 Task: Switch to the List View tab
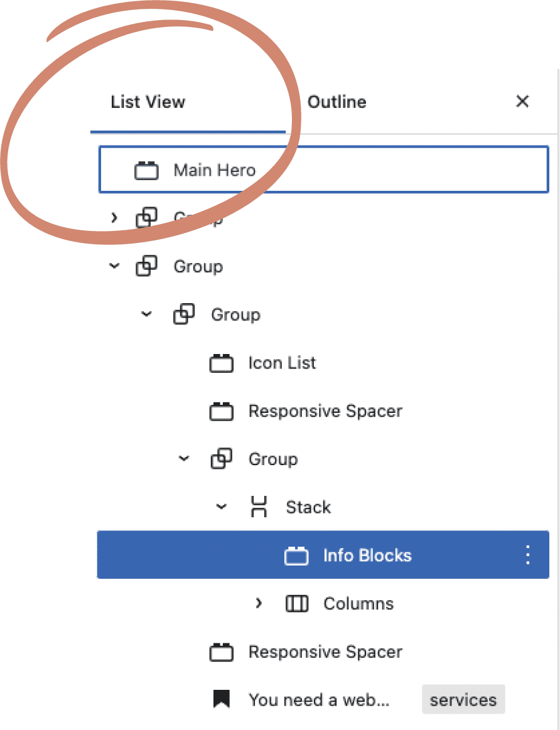point(148,102)
